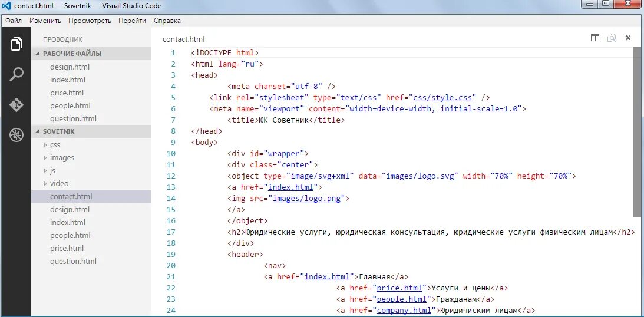The image size is (644, 317).
Task: Split the editor with the split icon
Action: click(x=595, y=38)
